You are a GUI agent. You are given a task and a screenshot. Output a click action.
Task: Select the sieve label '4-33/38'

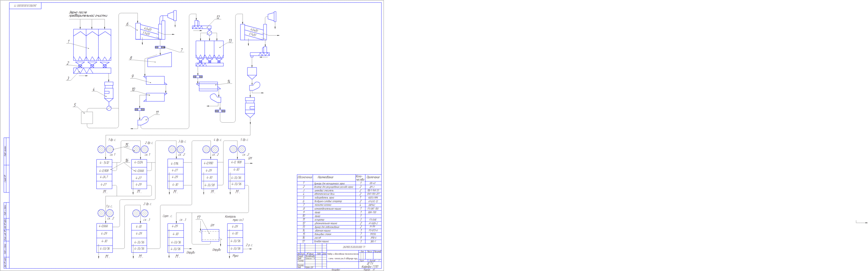210,185
